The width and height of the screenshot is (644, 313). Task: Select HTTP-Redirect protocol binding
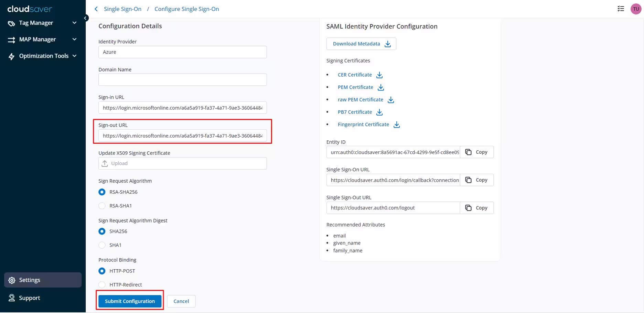tap(102, 284)
